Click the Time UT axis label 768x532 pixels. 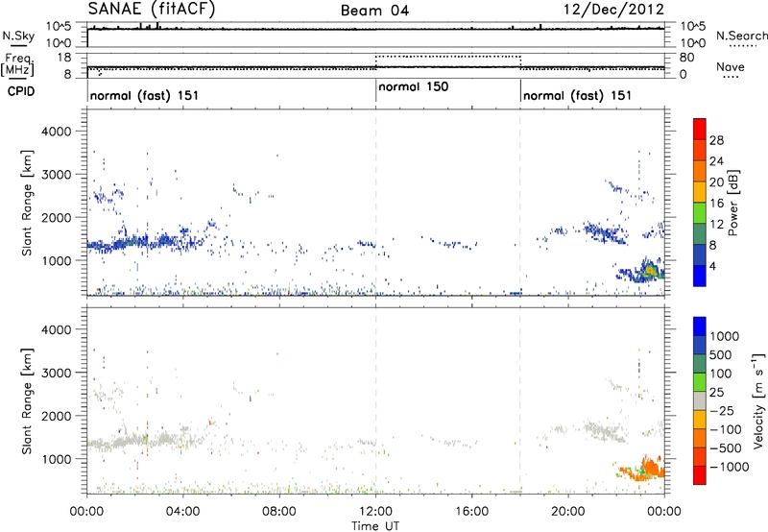click(375, 526)
